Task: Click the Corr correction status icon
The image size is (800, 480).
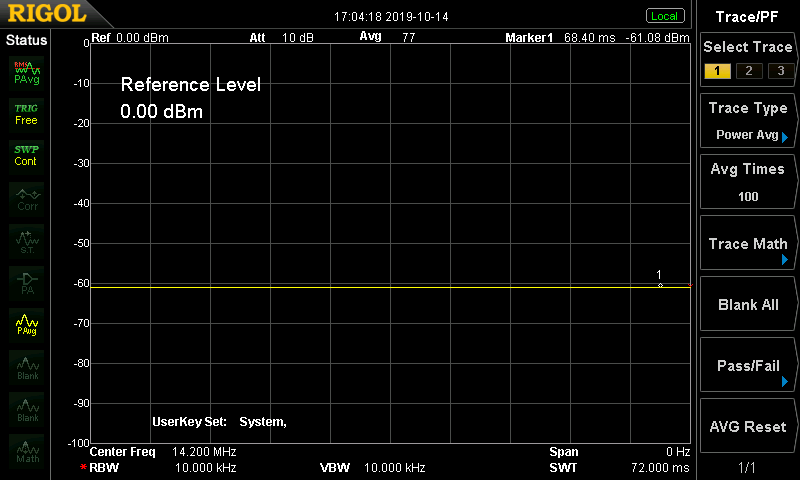Action: tap(26, 198)
